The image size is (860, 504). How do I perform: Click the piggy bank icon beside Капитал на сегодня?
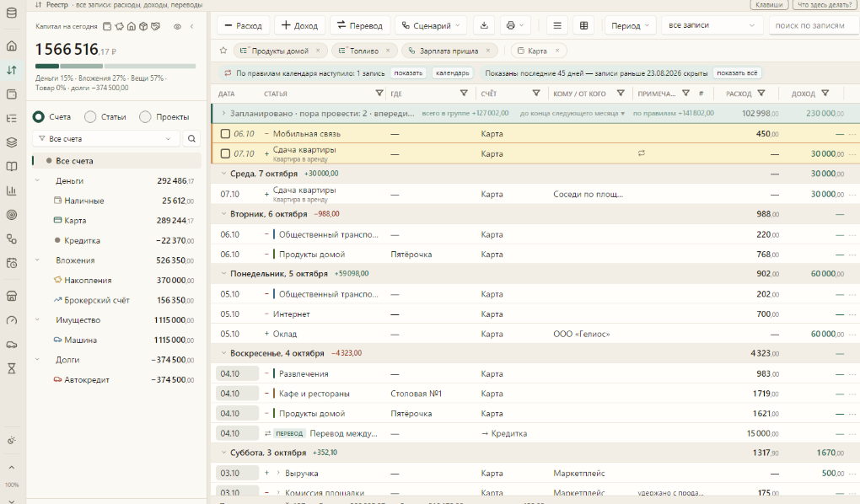tap(120, 26)
